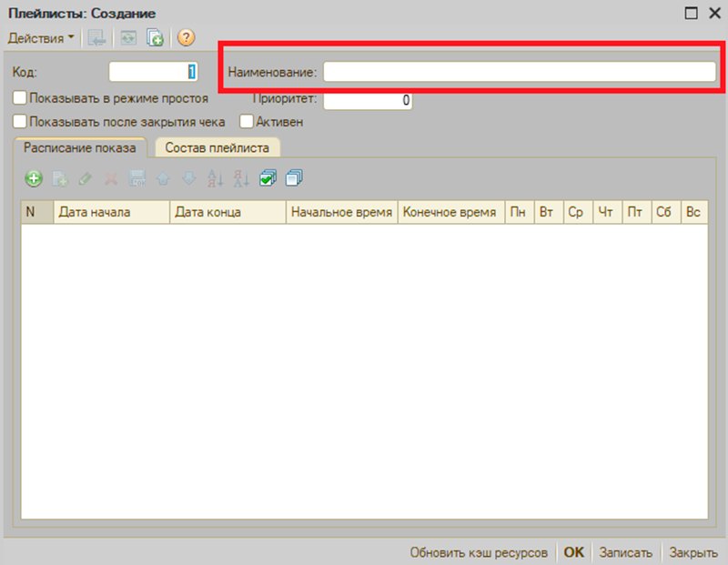Click the 'Дата конца' column header

click(x=227, y=212)
